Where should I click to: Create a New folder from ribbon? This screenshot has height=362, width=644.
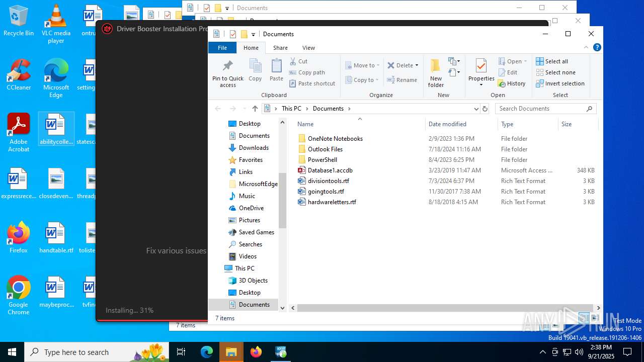(x=436, y=73)
